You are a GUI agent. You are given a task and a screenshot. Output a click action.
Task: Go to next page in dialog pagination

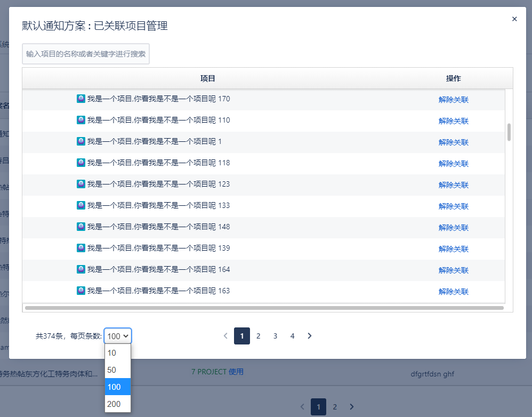click(310, 336)
